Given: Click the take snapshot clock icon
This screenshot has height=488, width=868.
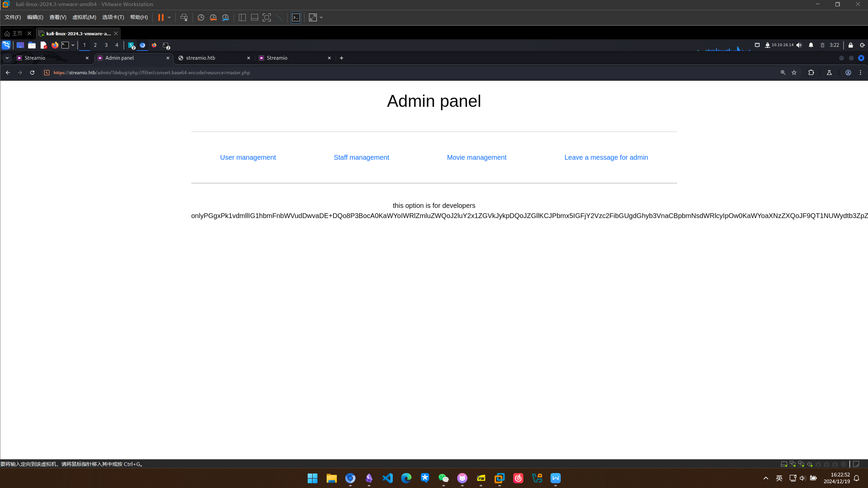Looking at the screenshot, I should 200,18.
